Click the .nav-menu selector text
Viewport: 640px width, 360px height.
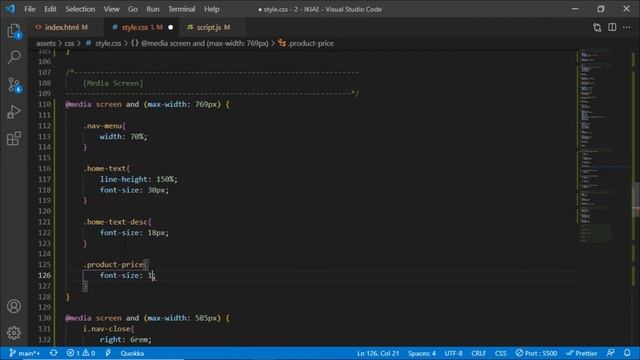pos(102,126)
